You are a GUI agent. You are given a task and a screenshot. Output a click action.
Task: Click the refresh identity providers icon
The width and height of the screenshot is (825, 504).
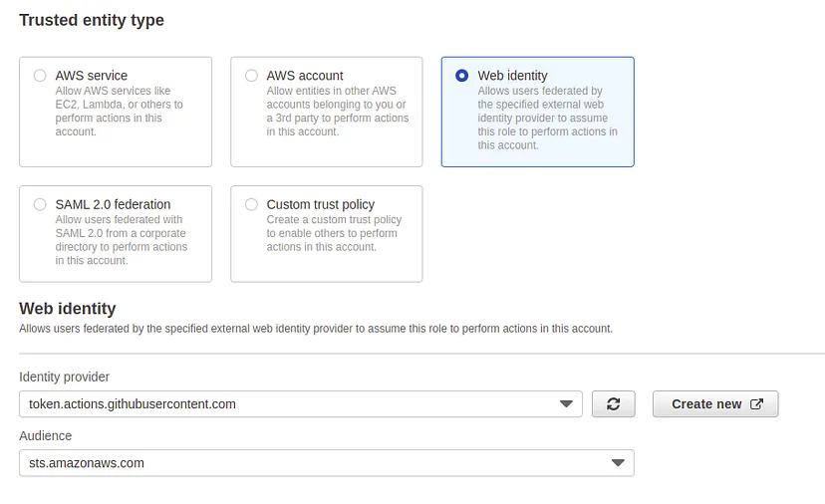[x=613, y=404]
